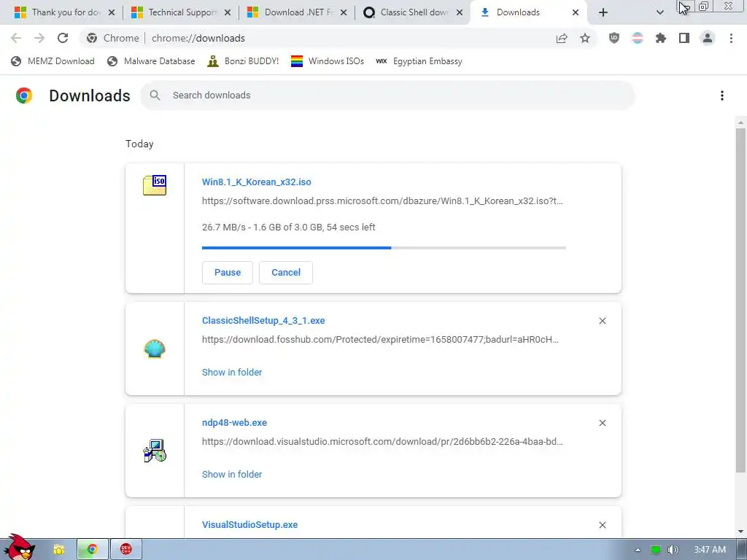
Task: Share this page using the share icon
Action: pos(562,38)
